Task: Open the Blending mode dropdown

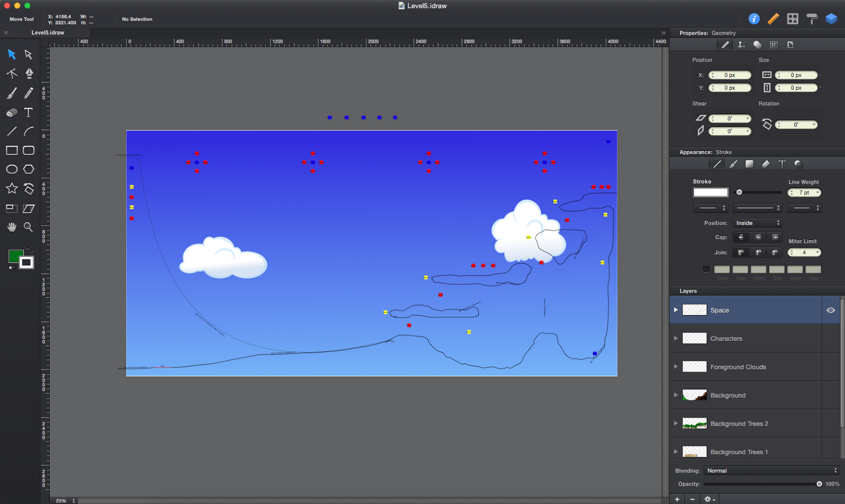Action: [x=772, y=471]
